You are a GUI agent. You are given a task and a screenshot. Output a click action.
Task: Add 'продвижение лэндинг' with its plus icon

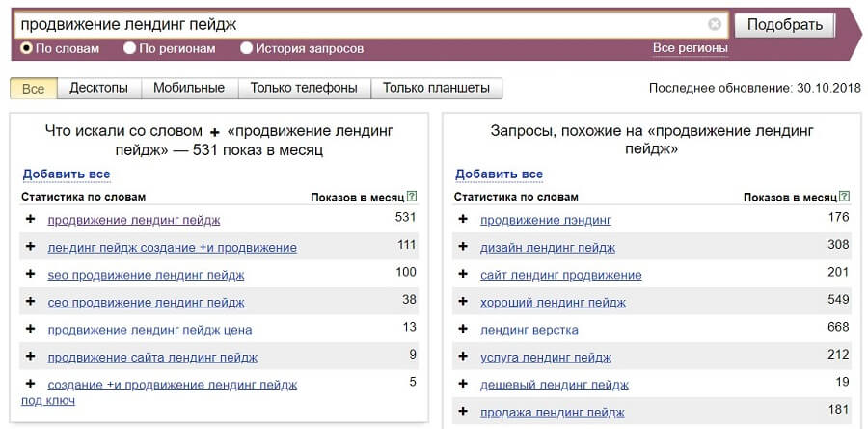pyautogui.click(x=463, y=219)
